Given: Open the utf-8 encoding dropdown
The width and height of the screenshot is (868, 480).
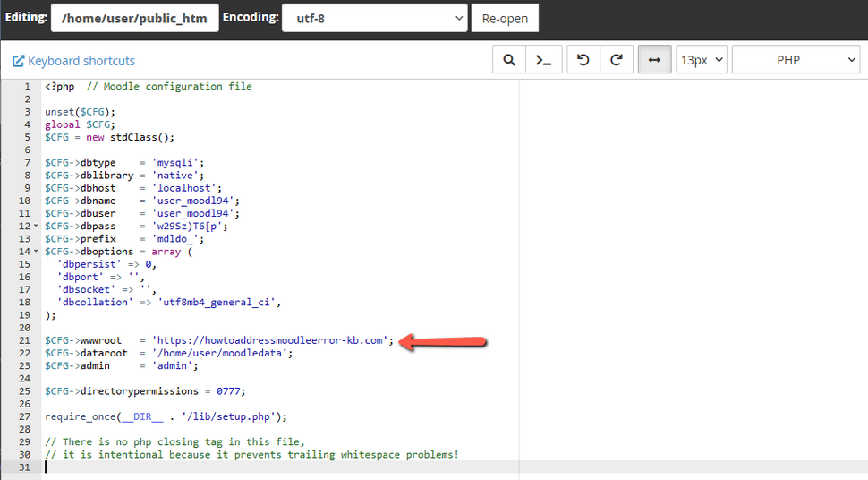Looking at the screenshot, I should 375,18.
